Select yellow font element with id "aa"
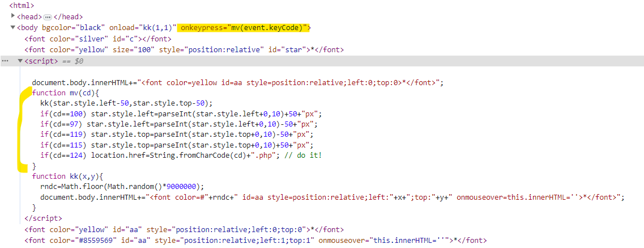Image resolution: width=644 pixels, height=248 pixels. click(184, 229)
